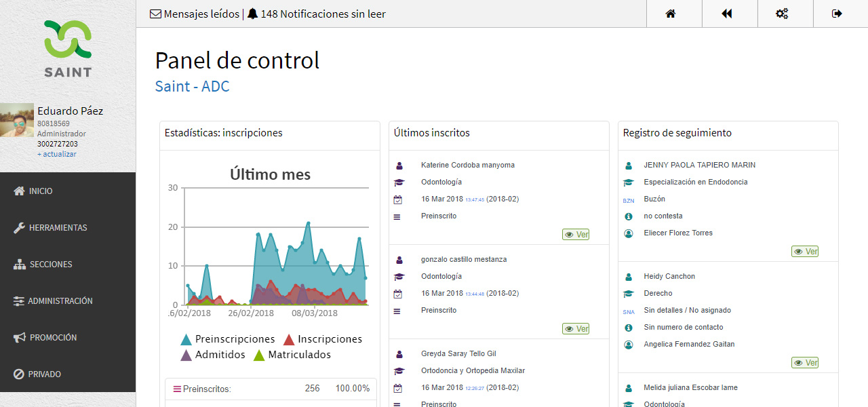Click info icon beside "Sin numero de contacto"
The height and width of the screenshot is (407, 868).
pos(628,328)
